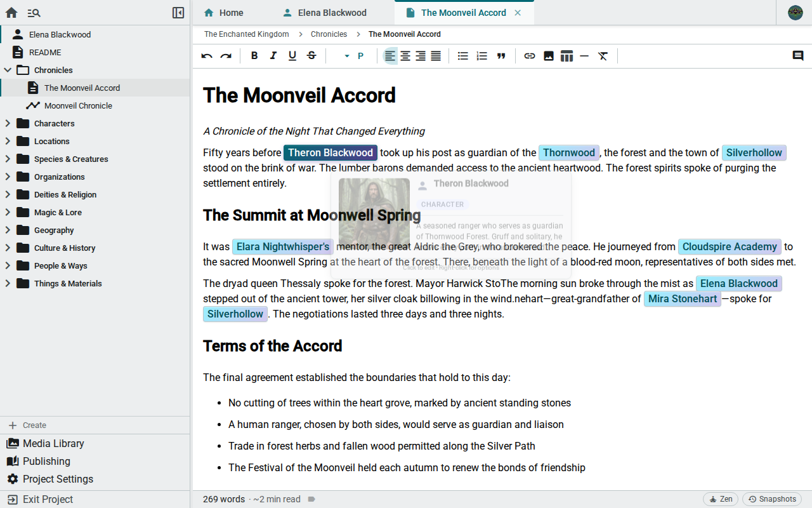Viewport: 812px width, 508px height.
Task: Toggle underline formatting
Action: point(292,56)
